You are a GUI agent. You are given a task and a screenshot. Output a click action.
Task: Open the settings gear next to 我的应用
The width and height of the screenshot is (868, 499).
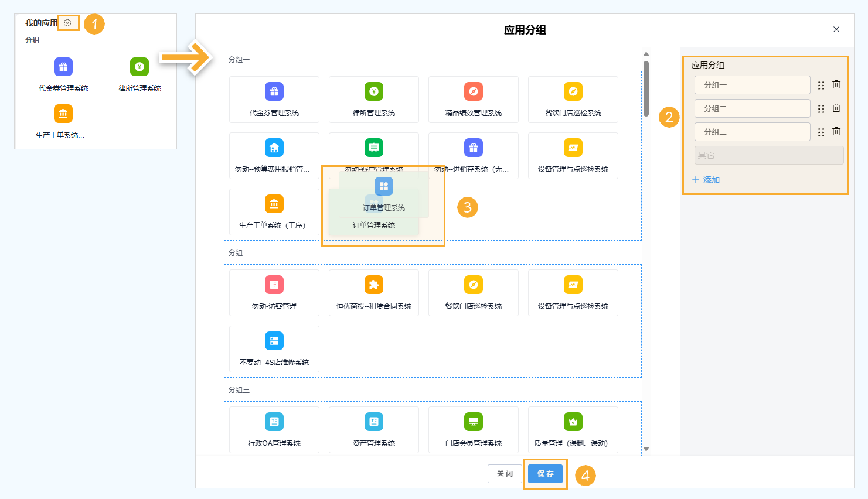68,23
